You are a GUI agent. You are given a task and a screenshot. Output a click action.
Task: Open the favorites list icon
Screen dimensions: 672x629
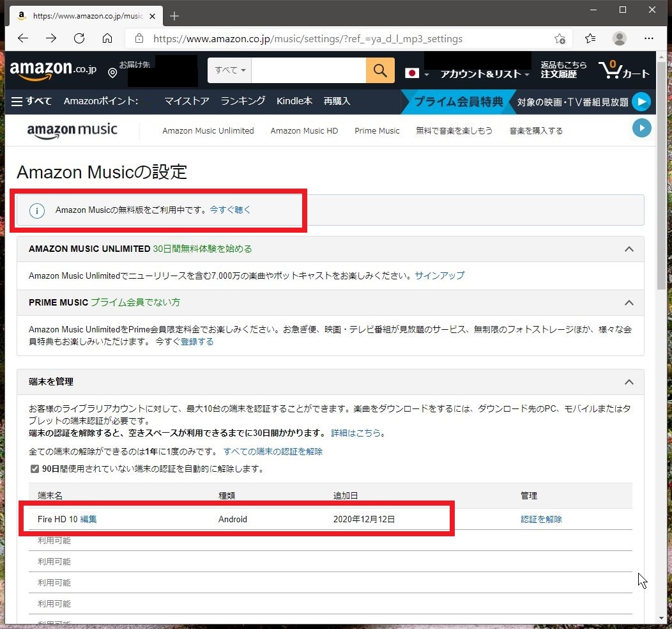[x=590, y=38]
